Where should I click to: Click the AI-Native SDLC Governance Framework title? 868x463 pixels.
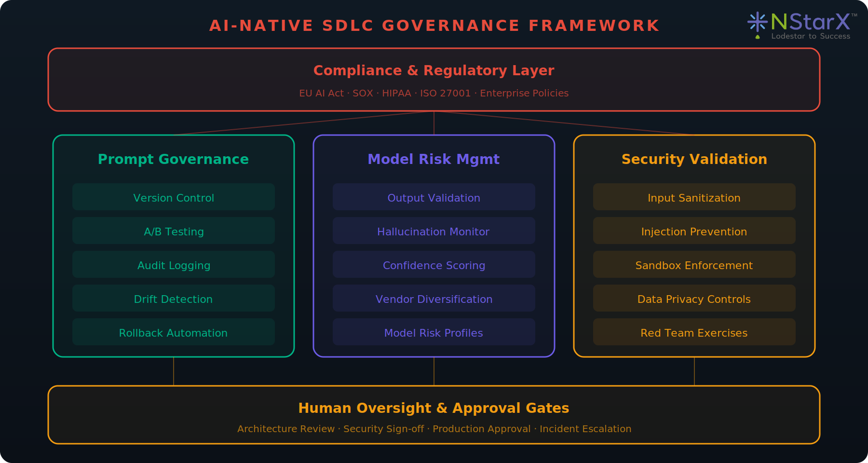pos(434,26)
